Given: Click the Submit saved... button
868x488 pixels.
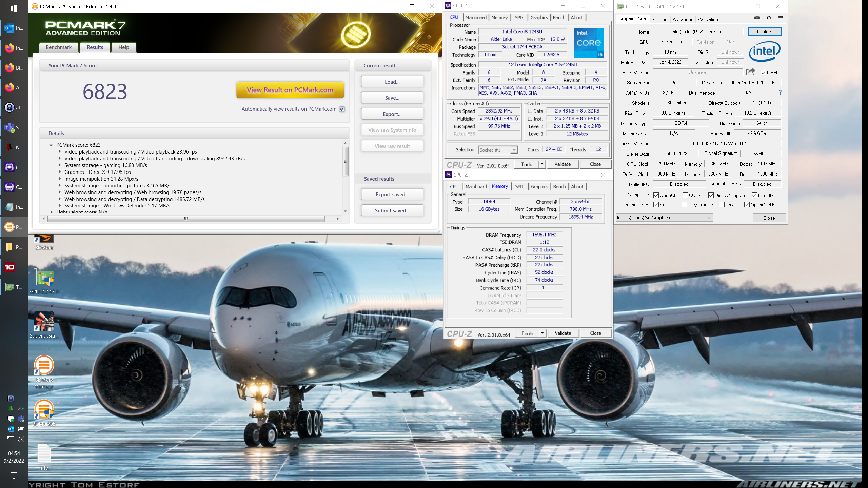Looking at the screenshot, I should pyautogui.click(x=392, y=210).
